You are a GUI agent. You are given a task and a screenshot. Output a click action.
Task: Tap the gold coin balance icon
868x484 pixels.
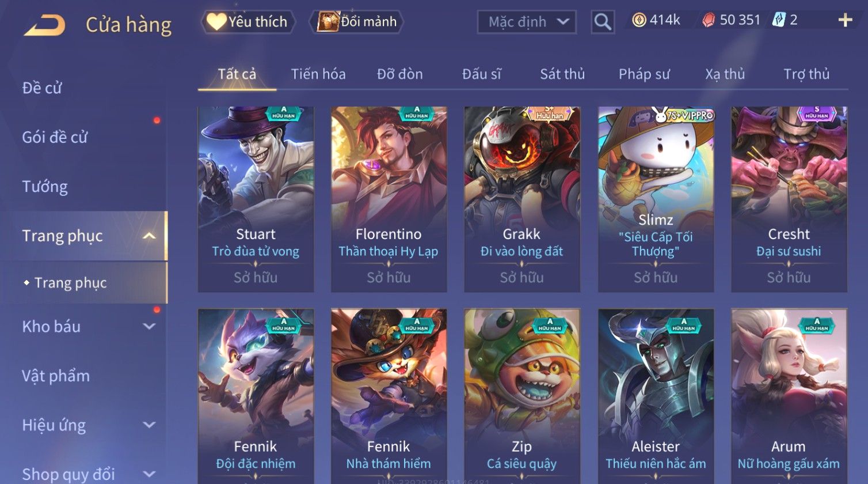[x=639, y=20]
